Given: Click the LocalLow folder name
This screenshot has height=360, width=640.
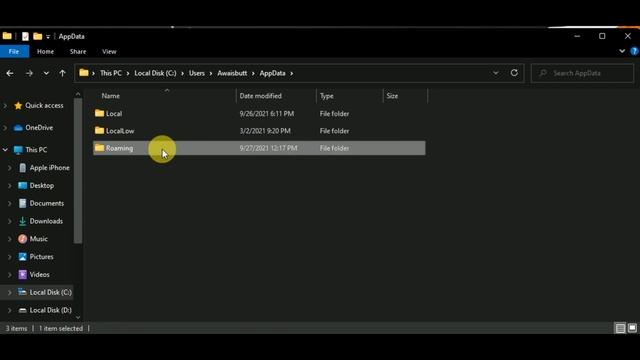Looking at the screenshot, I should [120, 131].
